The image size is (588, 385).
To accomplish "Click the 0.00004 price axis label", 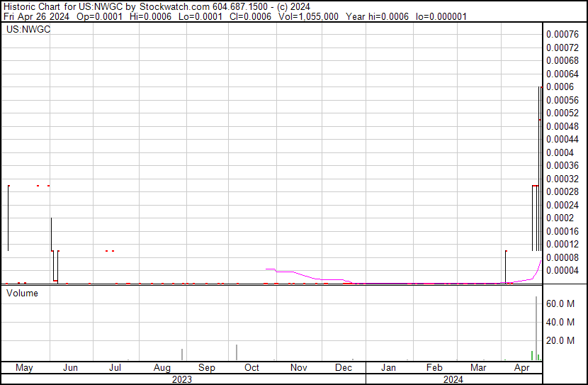I will click(x=562, y=270).
